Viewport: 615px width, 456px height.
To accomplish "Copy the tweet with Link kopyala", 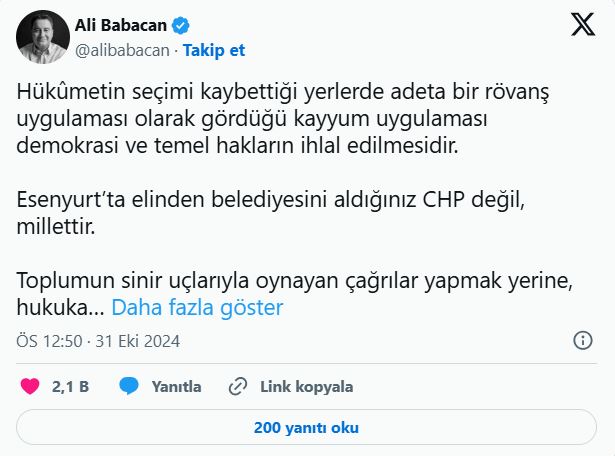I will coord(306,386).
